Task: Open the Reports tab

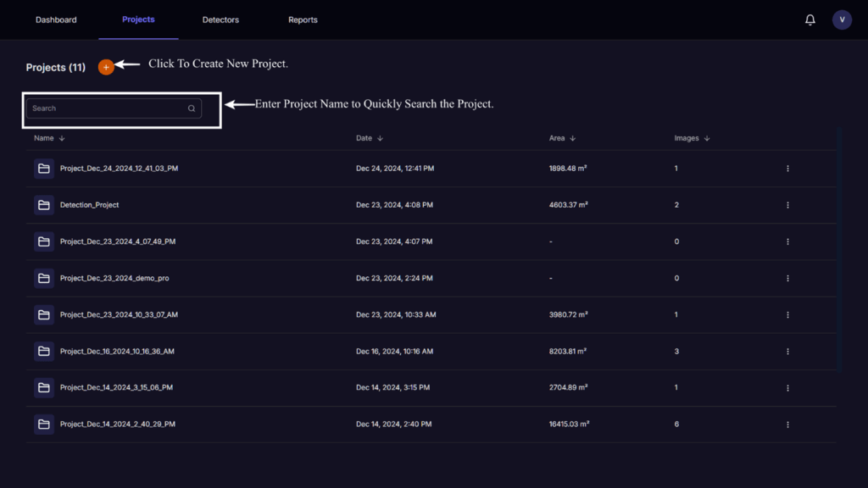Action: (303, 20)
